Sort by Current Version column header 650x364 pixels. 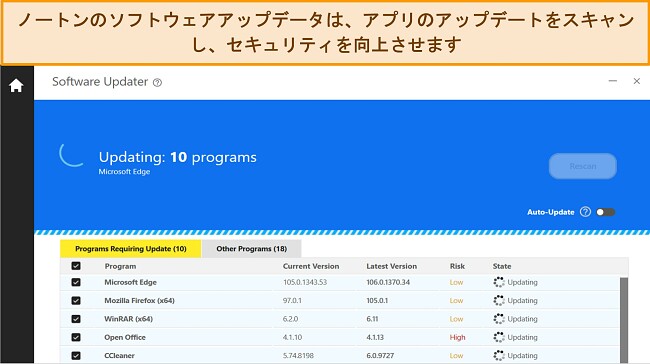pos(311,266)
